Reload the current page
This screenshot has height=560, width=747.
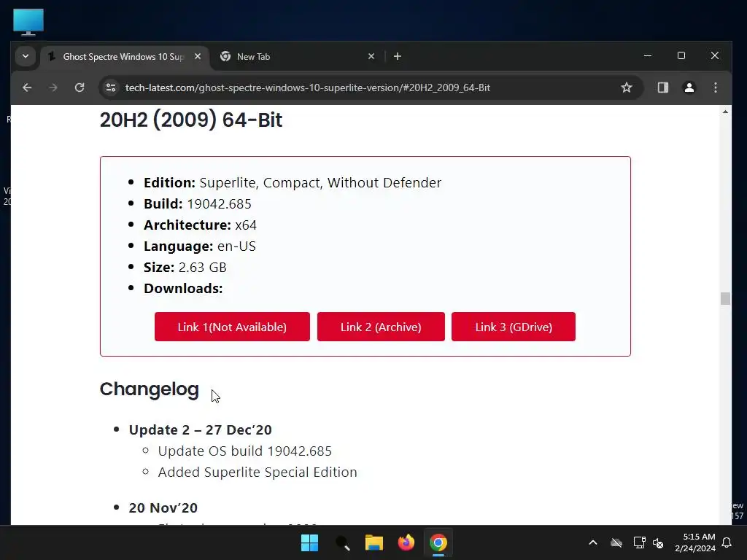point(80,87)
